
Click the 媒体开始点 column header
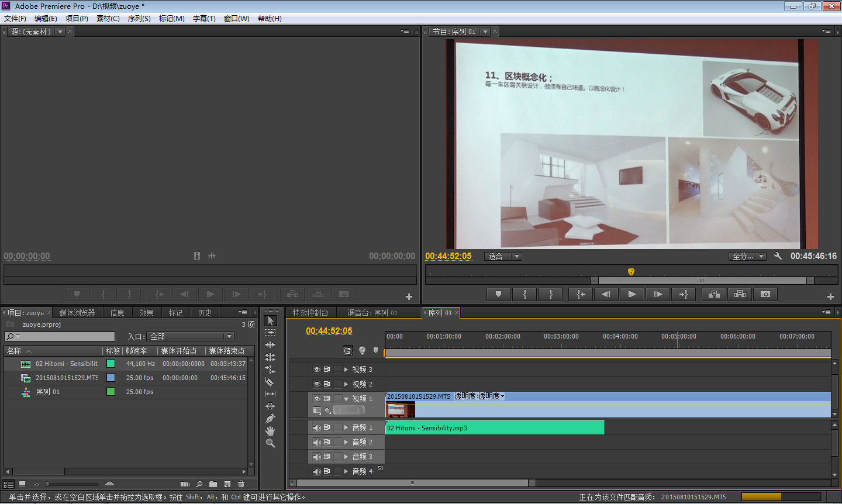pyautogui.click(x=179, y=351)
